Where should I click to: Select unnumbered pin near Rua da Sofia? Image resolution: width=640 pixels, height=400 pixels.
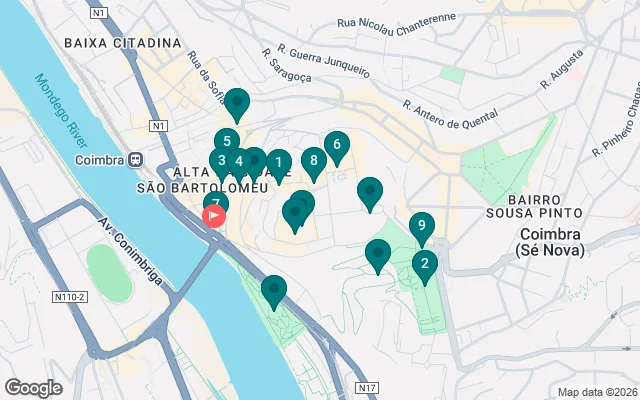(237, 102)
